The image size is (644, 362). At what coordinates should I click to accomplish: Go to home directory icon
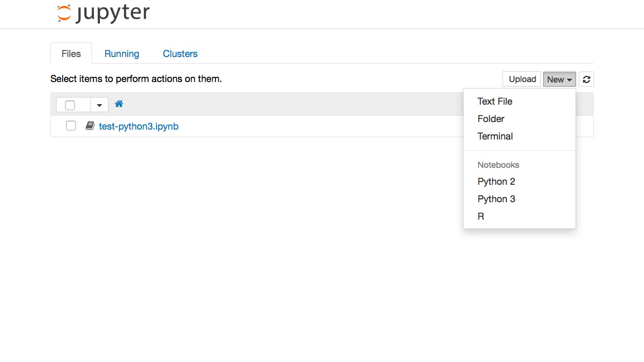119,104
